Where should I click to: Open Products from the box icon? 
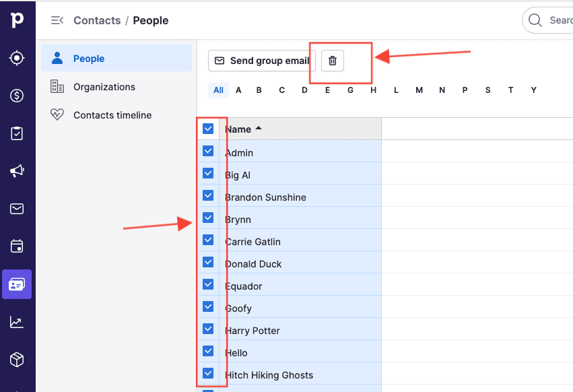[17, 360]
